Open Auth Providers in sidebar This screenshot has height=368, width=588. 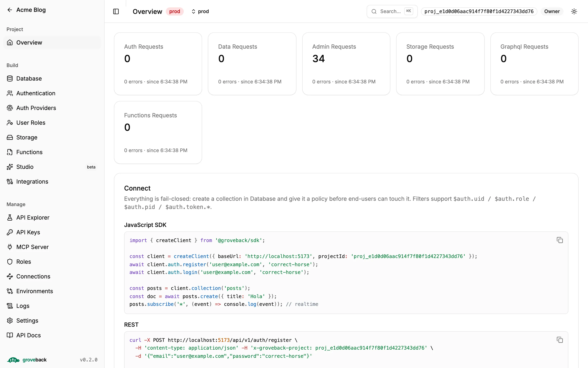[x=52, y=108]
